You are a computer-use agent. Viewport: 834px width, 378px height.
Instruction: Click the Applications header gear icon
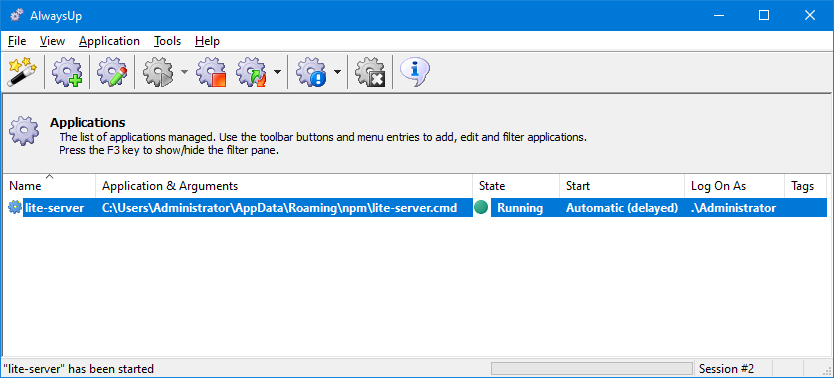pyautogui.click(x=24, y=130)
